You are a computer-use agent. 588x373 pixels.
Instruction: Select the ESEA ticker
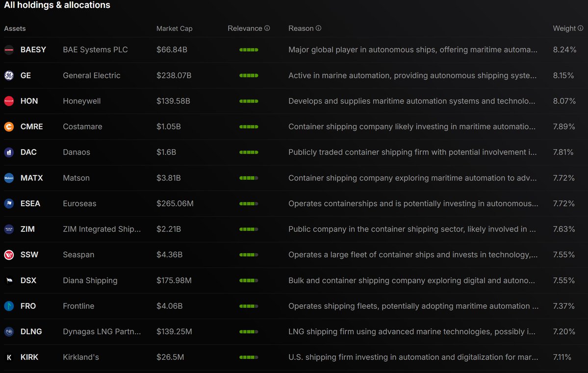pyautogui.click(x=30, y=203)
